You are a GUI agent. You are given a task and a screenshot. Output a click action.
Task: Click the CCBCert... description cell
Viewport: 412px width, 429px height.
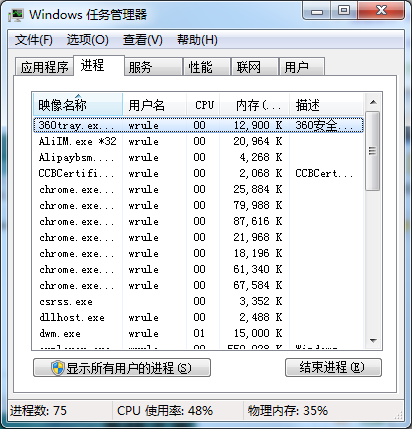[324, 173]
